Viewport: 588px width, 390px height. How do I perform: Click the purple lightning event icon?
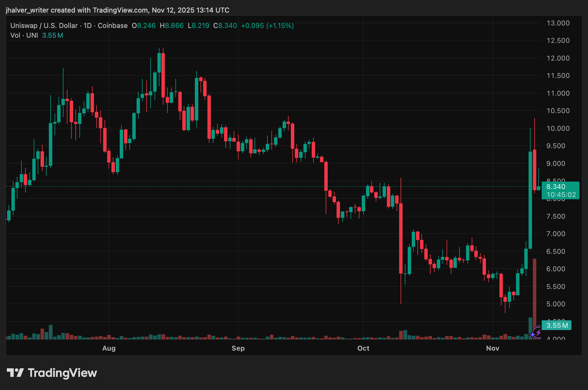[538, 332]
